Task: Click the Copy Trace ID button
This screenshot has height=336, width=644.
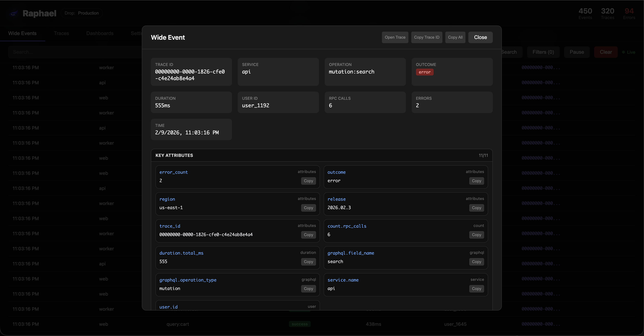Action: tap(426, 37)
